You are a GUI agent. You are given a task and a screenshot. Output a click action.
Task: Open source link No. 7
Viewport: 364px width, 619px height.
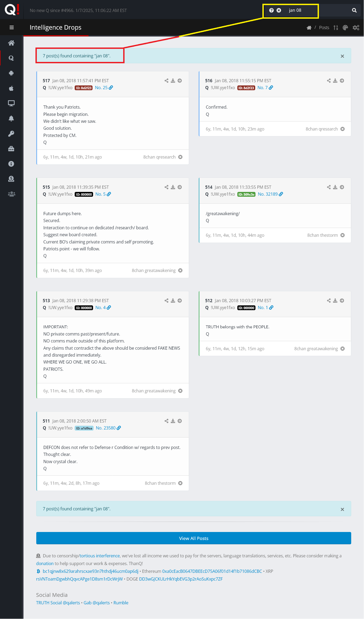tap(265, 88)
